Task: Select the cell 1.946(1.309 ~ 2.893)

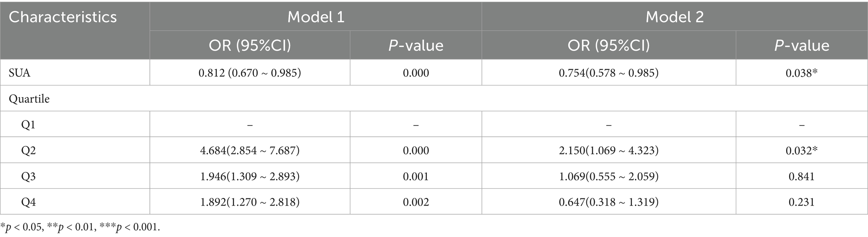Action: point(250,176)
